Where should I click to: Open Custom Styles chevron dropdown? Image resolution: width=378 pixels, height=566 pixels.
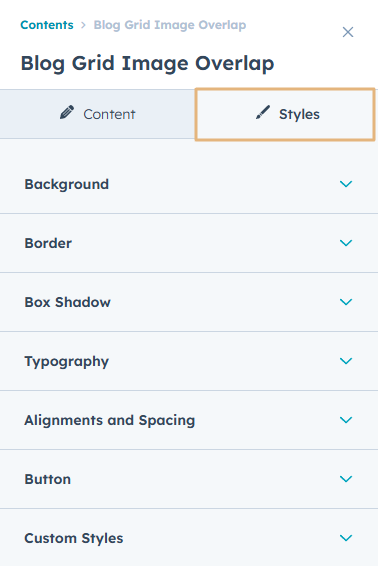346,538
